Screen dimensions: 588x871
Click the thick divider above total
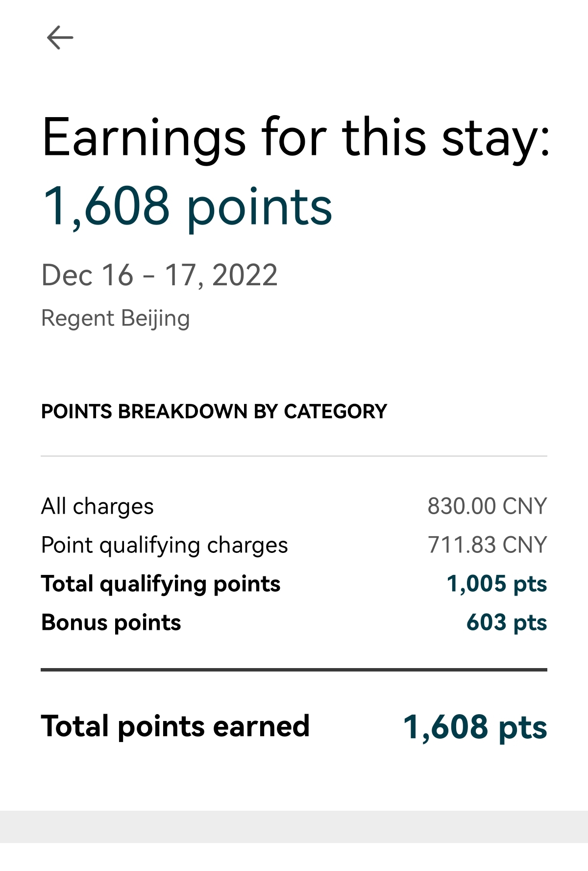point(294,670)
